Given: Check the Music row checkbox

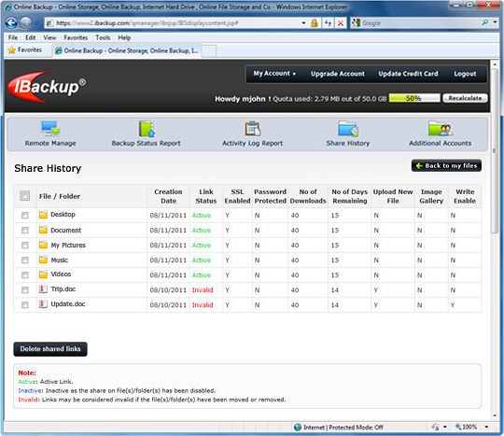Looking at the screenshot, I should (25, 260).
